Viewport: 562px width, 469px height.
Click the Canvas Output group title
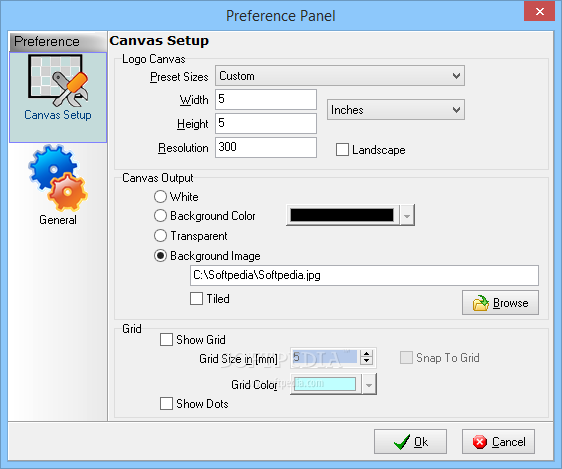pos(158,178)
